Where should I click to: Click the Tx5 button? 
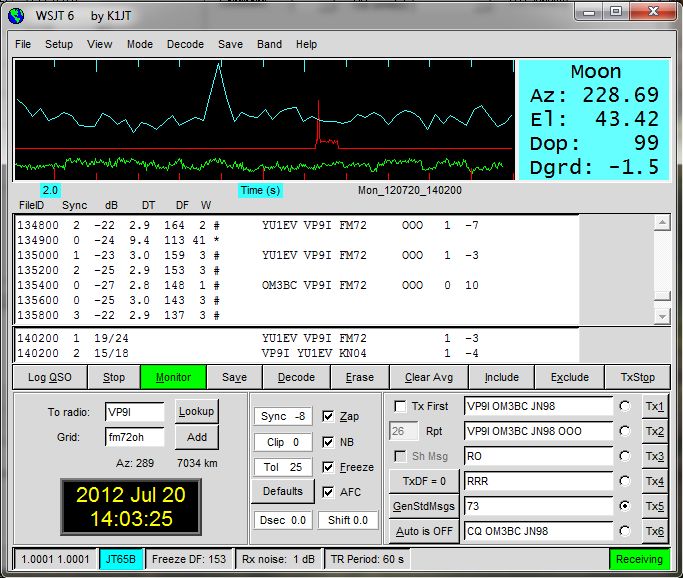[x=654, y=506]
